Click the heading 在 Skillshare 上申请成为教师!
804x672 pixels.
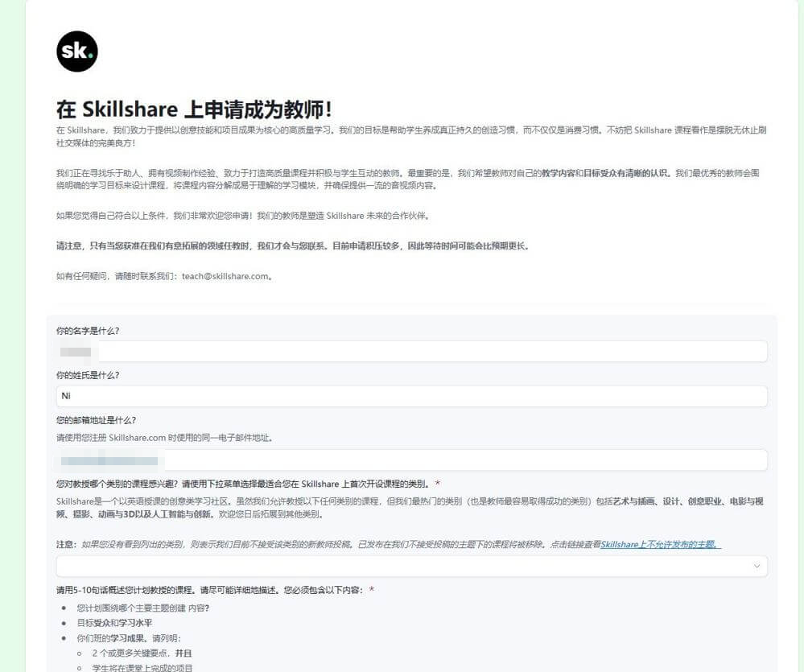pos(194,109)
